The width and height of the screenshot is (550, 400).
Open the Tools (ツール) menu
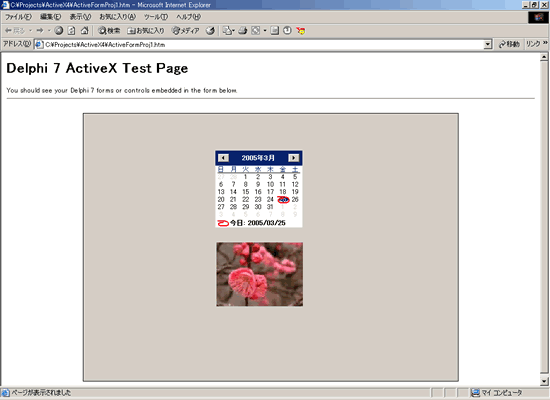156,17
